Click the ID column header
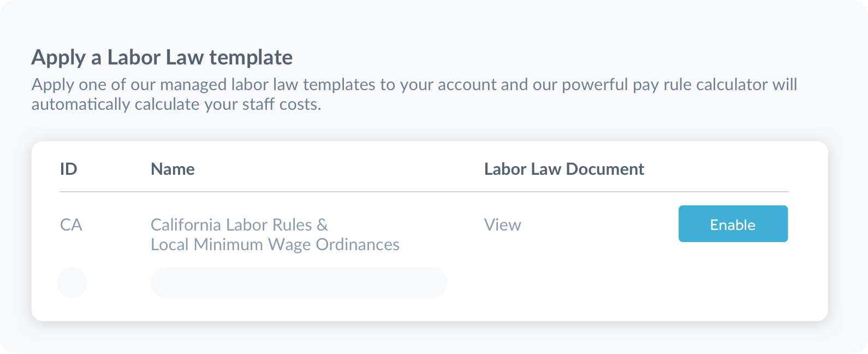This screenshot has width=868, height=354. point(69,169)
